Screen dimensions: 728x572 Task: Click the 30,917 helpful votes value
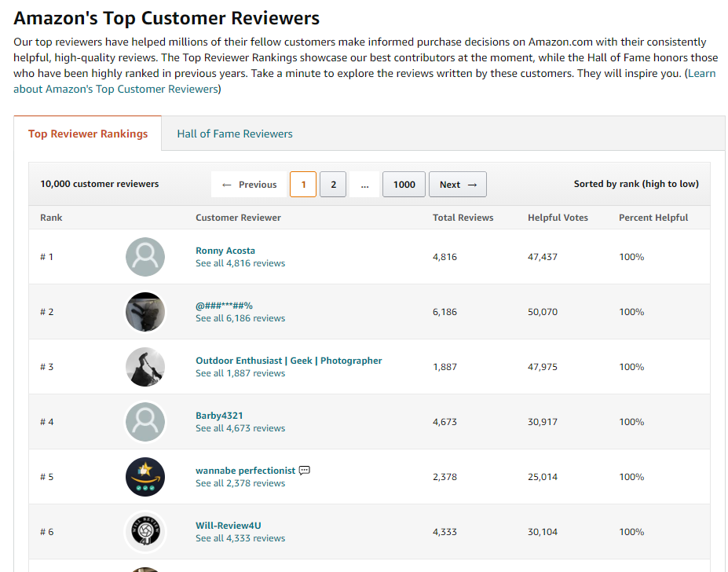point(543,422)
